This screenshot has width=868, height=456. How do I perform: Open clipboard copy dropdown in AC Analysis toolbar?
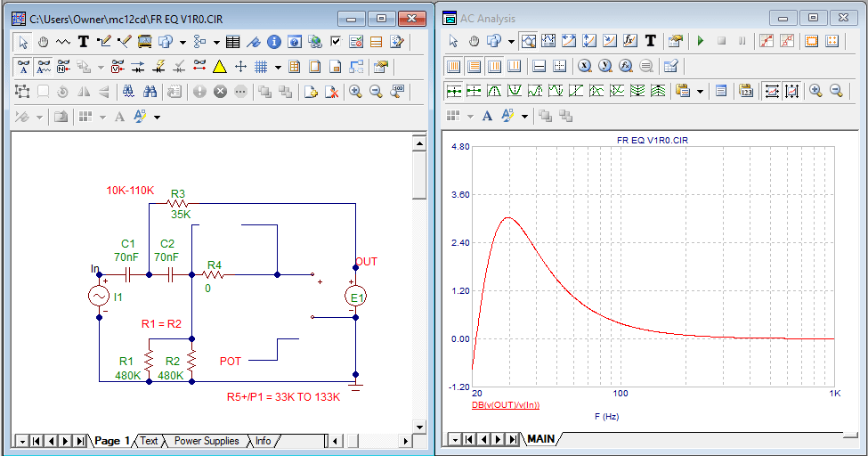click(x=700, y=92)
